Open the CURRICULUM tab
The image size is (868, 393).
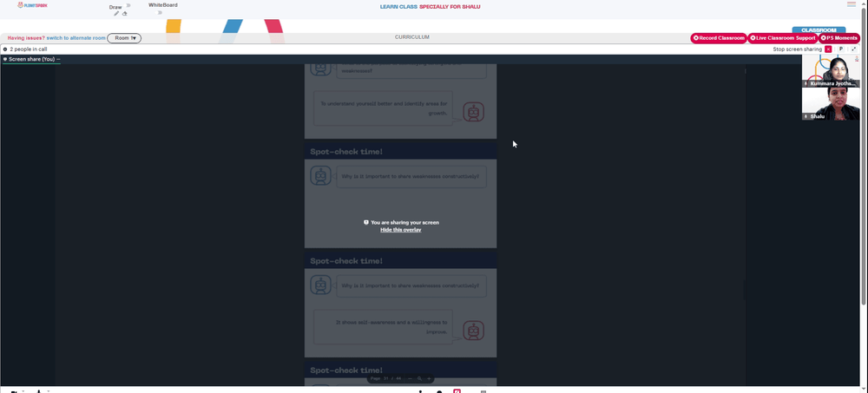point(411,37)
